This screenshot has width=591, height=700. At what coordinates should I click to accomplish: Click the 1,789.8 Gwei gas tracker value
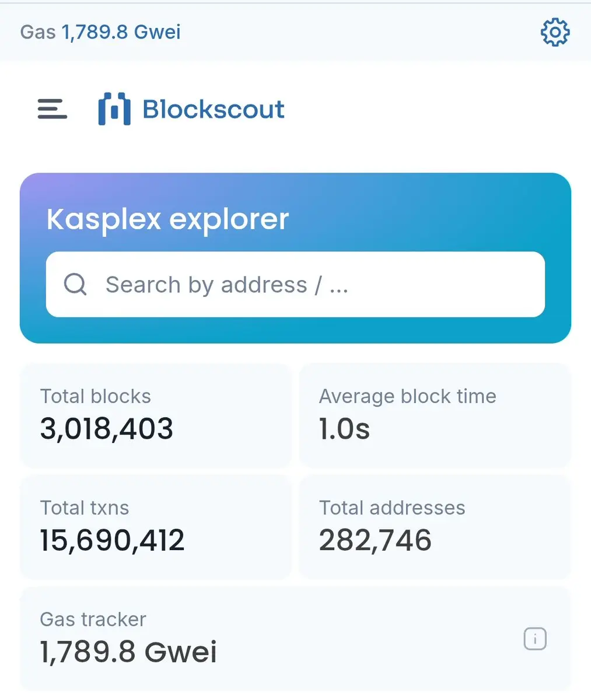pos(128,652)
